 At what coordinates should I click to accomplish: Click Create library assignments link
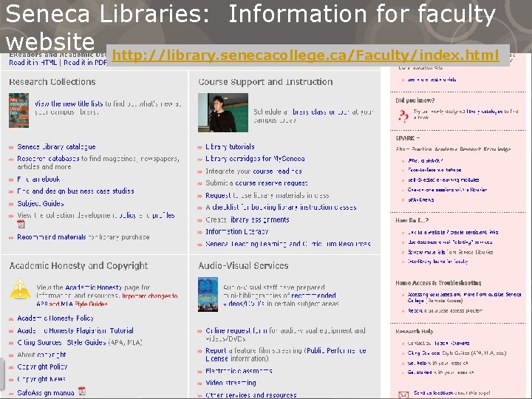tap(248, 220)
